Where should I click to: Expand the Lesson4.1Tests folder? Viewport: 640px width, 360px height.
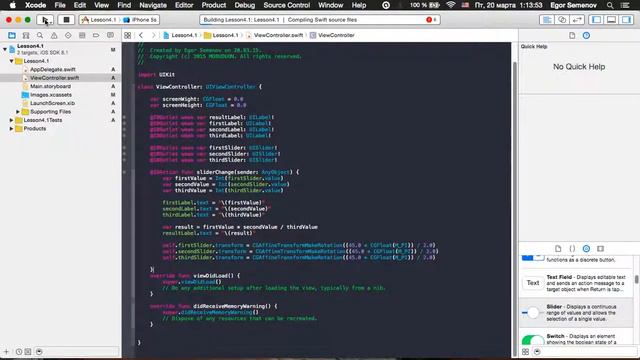coord(11,120)
